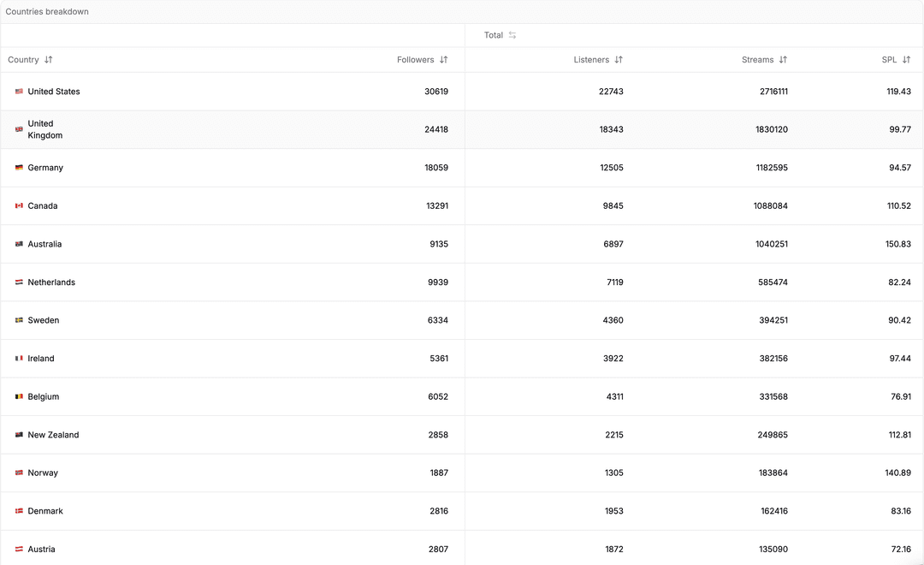Select the United Kingdom row
The height and width of the screenshot is (565, 924).
point(342,129)
